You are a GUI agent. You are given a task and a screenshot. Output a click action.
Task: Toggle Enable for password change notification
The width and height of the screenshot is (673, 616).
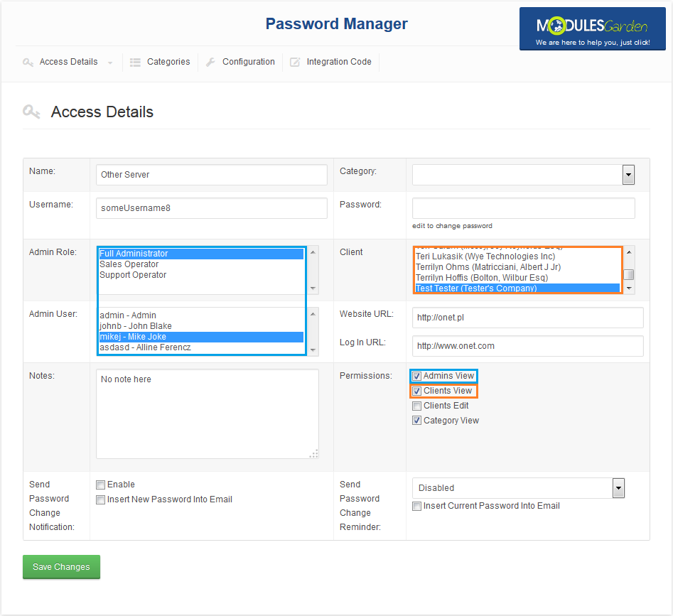tap(100, 485)
